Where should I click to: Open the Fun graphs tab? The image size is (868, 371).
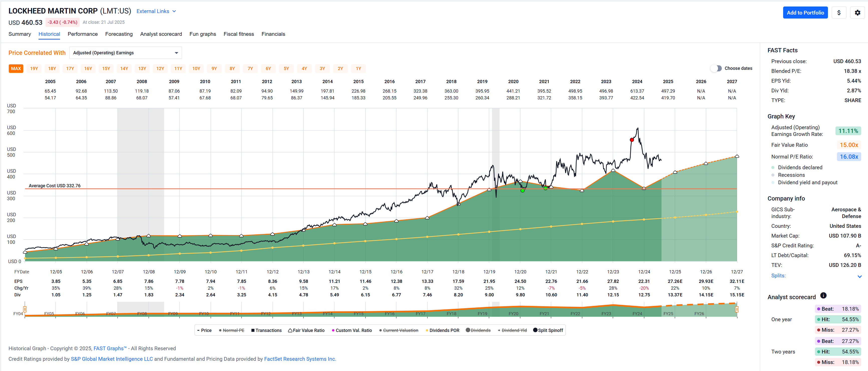tap(203, 34)
